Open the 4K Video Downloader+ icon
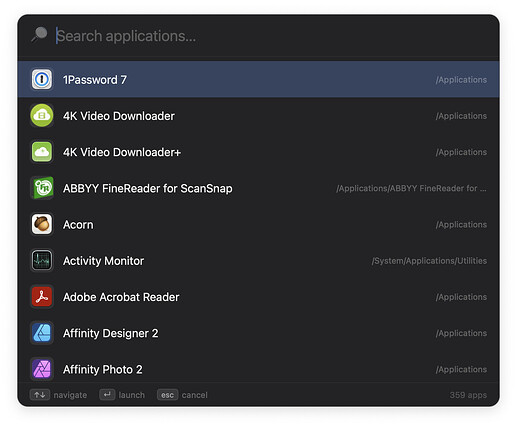The width and height of the screenshot is (517, 426). [x=42, y=152]
